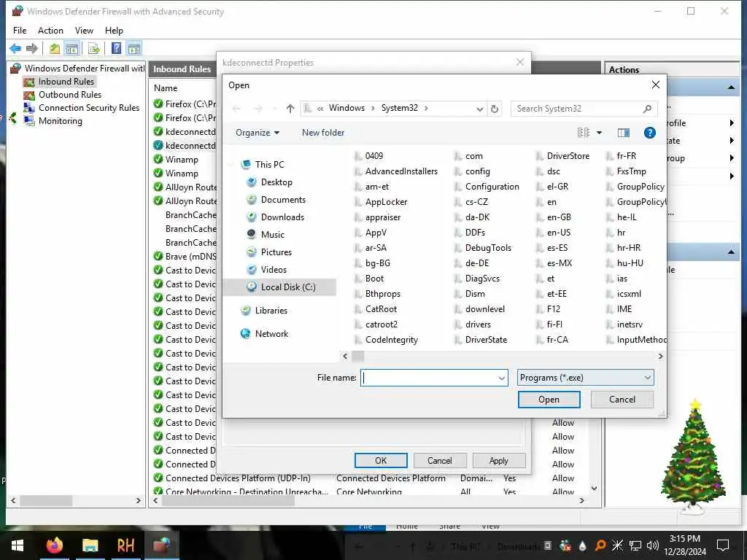Screen dimensions: 747x560
Task: Open the Organize dropdown menu
Action: point(258,133)
